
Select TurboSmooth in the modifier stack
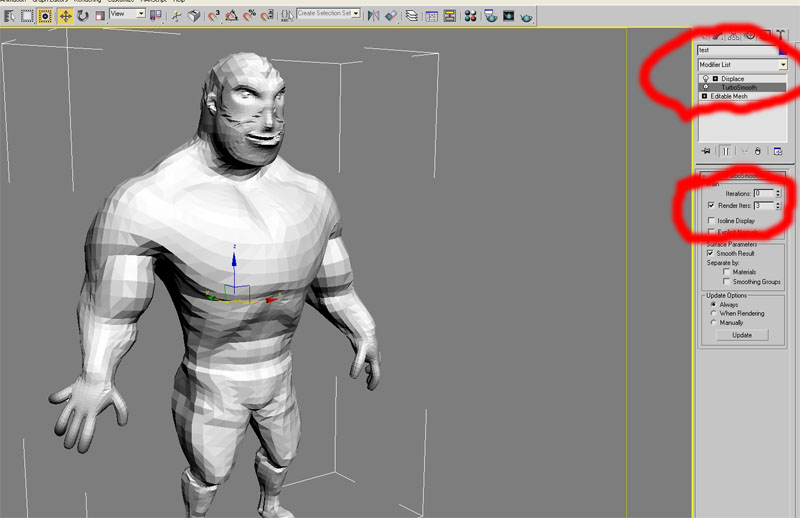point(739,87)
